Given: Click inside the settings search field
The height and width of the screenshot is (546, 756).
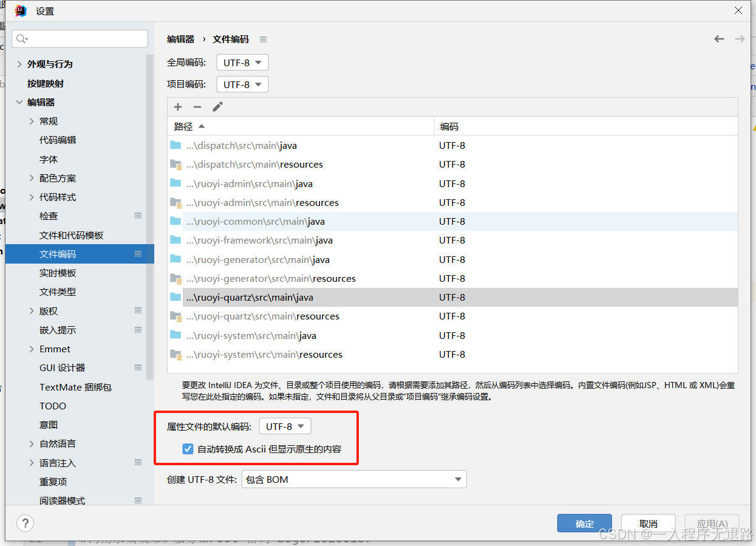Looking at the screenshot, I should (x=80, y=39).
